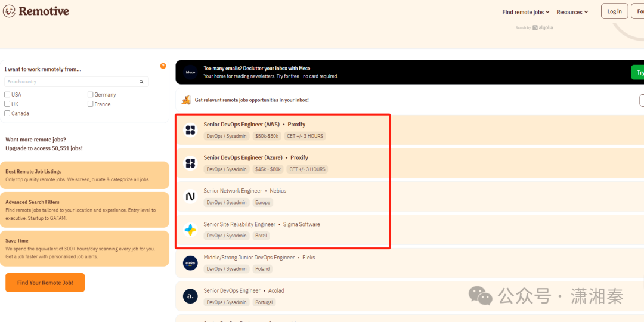Open the Meco sponsor logo
The image size is (644, 322).
pyautogui.click(x=190, y=72)
